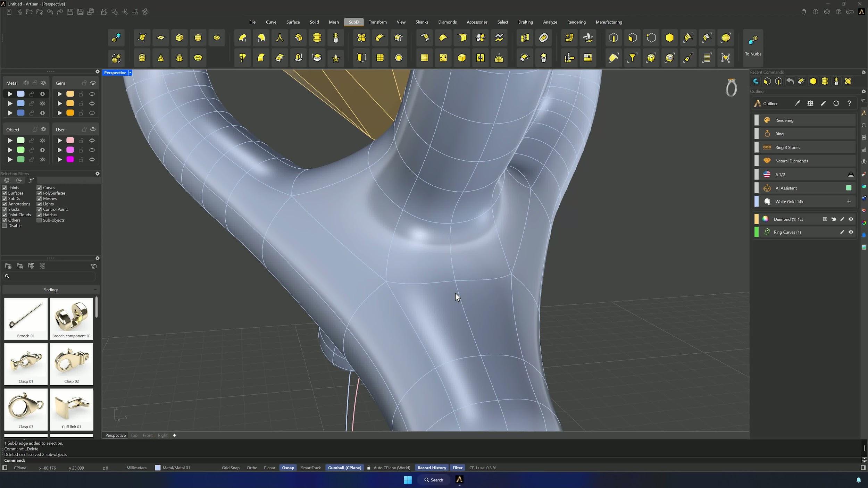Screen dimensions: 868x488
Task: Click the balance scale icon in Outliner
Action: 810,103
